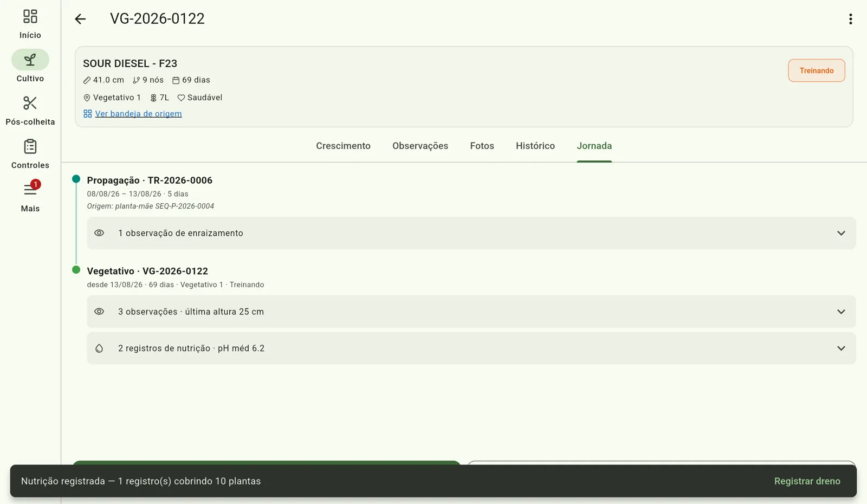Viewport: 867px width, 504px height.
Task: Expand the 3 observações última altura panel
Action: tap(471, 312)
